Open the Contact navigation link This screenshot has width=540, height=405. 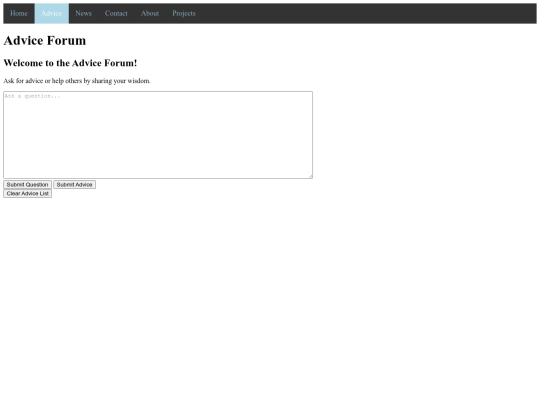pos(116,13)
